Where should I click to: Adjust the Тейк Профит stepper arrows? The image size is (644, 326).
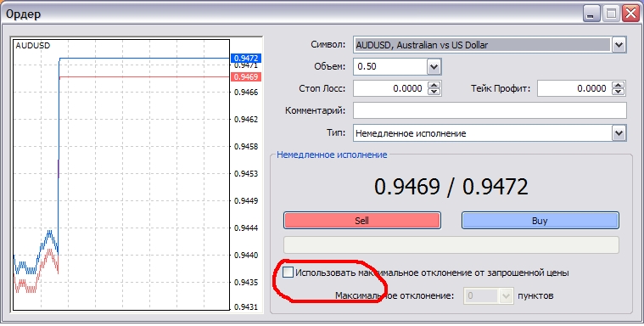click(619, 88)
